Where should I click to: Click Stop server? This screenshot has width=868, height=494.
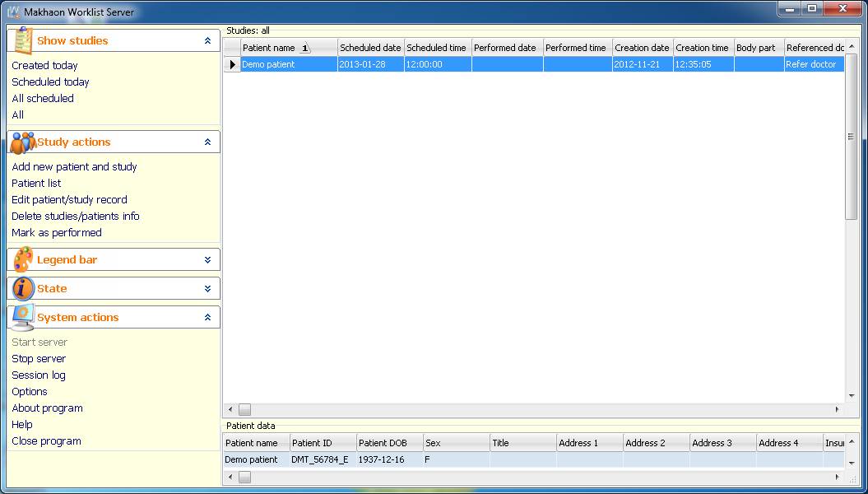[x=39, y=359]
